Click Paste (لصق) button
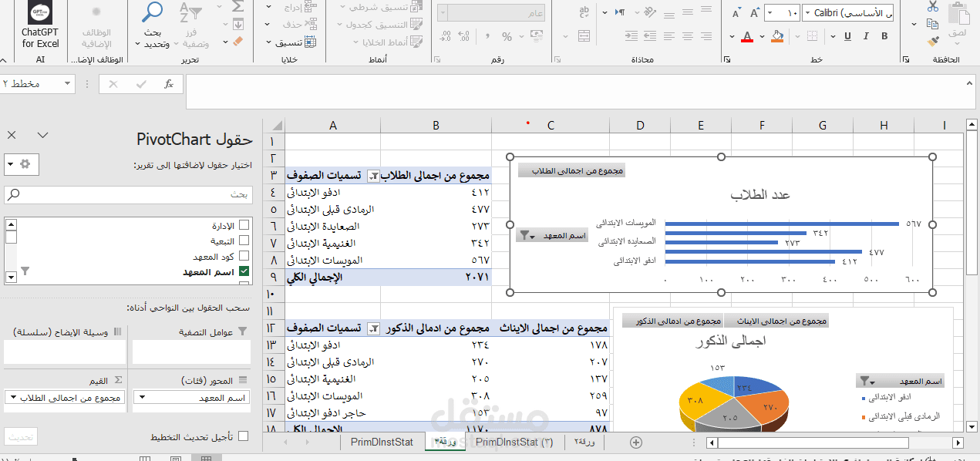 [957, 23]
